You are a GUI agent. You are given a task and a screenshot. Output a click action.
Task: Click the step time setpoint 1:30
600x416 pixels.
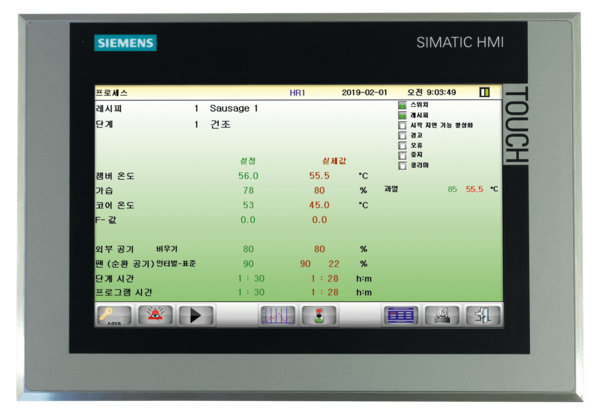click(x=250, y=277)
